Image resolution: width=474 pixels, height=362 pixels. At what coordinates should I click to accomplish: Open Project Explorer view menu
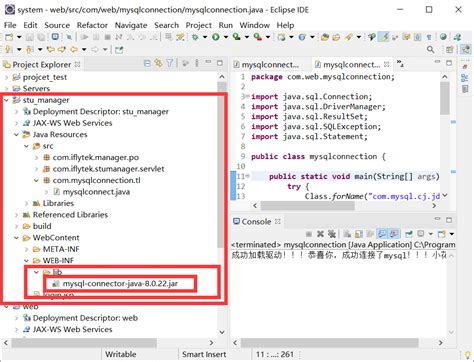[x=197, y=63]
